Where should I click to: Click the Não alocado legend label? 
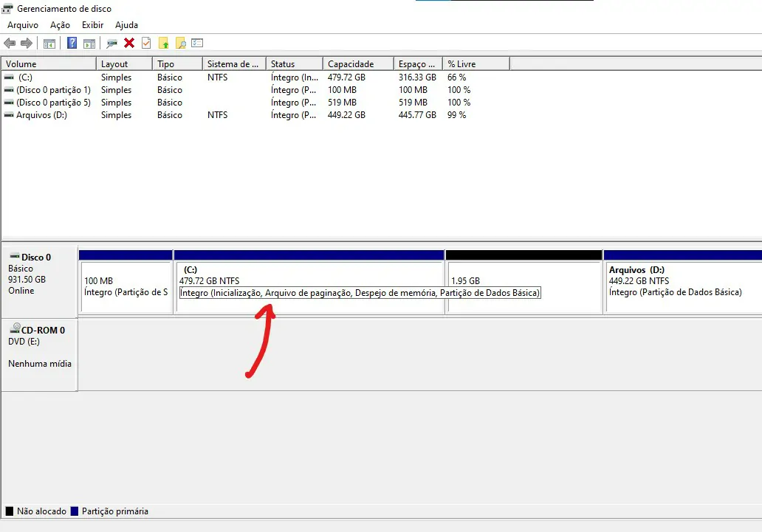coord(42,511)
